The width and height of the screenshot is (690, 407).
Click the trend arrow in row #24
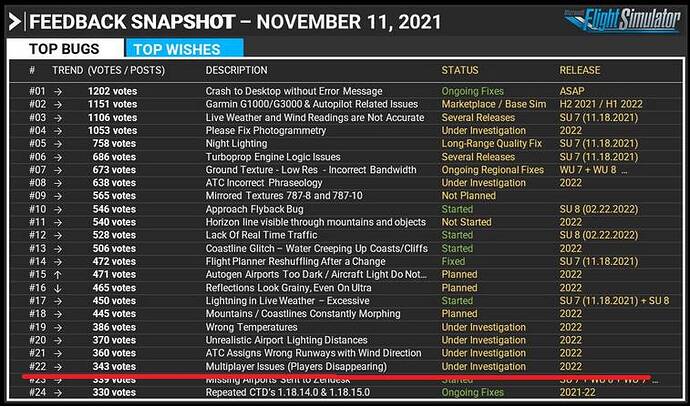[x=58, y=392]
